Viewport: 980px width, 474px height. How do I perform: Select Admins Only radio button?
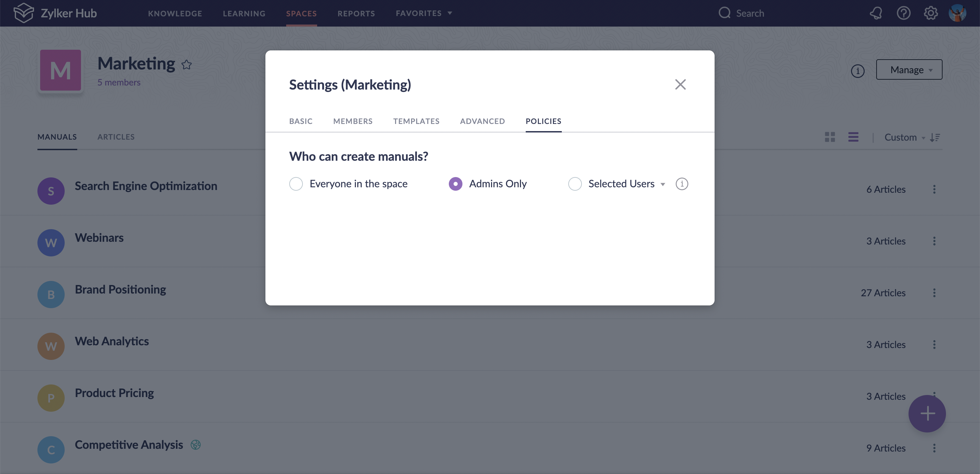pyautogui.click(x=455, y=184)
